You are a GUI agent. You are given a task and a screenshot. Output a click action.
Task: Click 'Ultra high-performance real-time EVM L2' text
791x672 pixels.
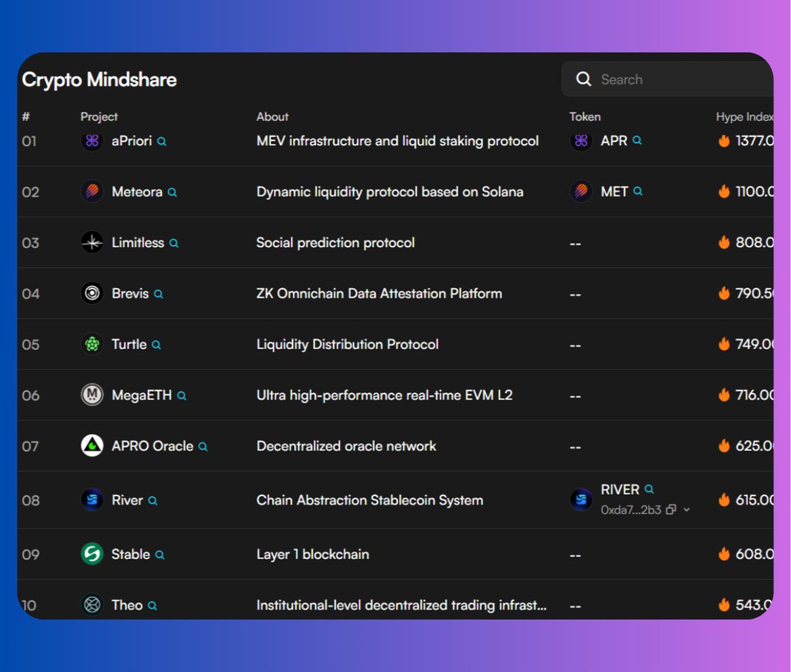tap(384, 395)
